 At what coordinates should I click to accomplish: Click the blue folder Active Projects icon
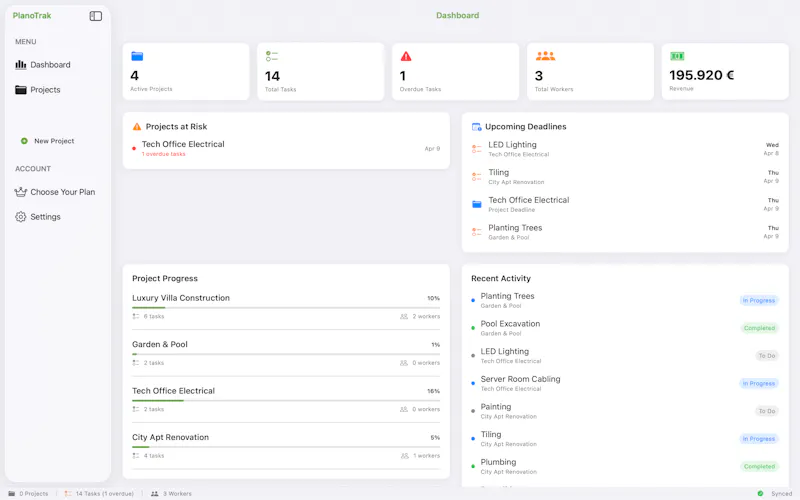click(137, 56)
